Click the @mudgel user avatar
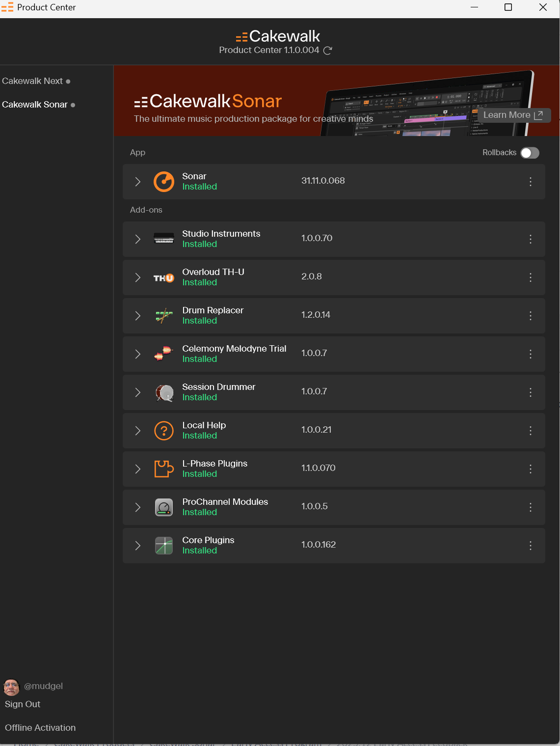The image size is (560, 746). 12,687
